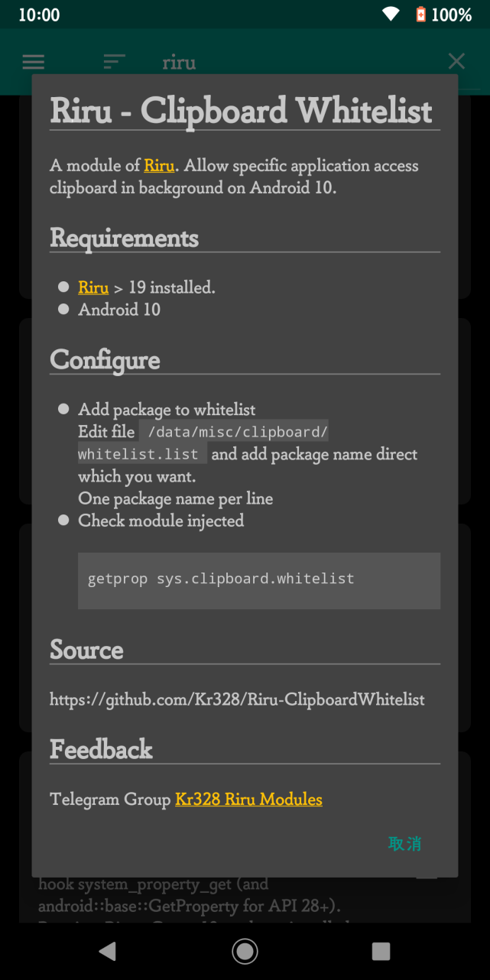
Task: Tap the battery status icon
Action: tap(420, 15)
